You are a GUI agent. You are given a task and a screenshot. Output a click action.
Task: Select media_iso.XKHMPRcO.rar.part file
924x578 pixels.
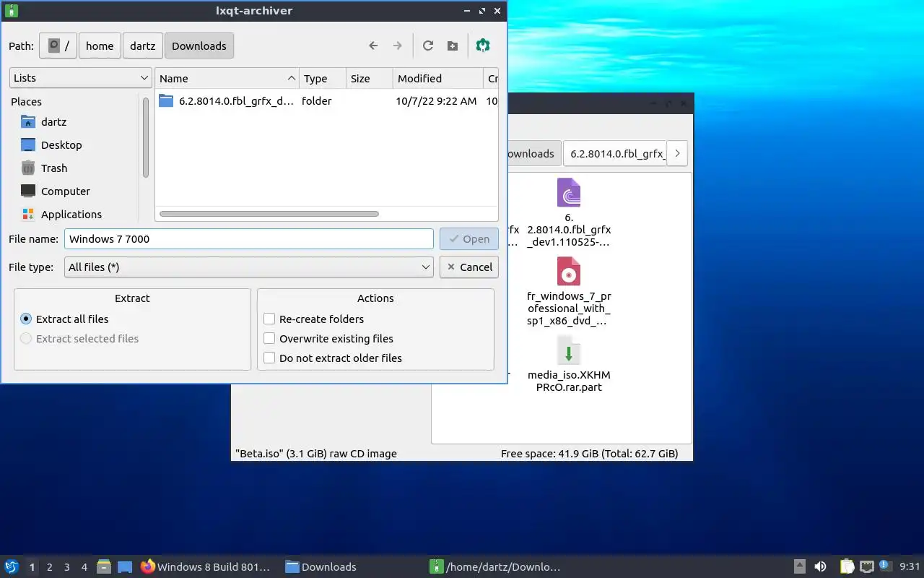pyautogui.click(x=569, y=364)
